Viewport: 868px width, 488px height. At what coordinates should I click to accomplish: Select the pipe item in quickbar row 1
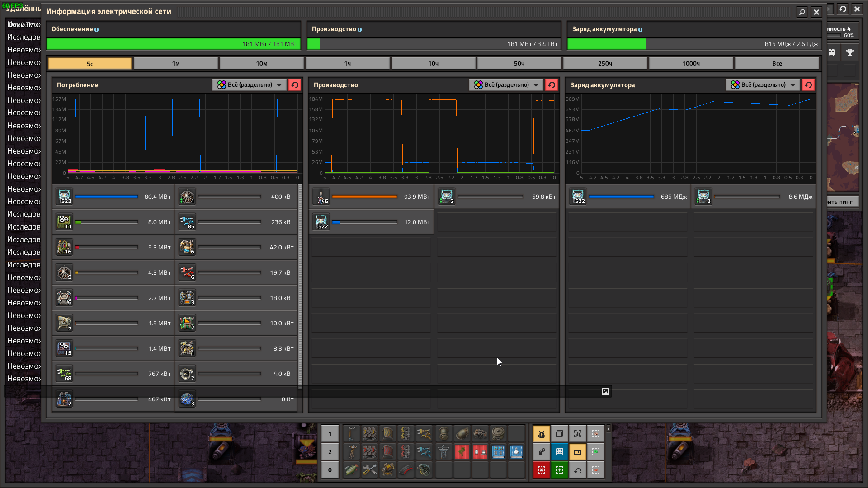(x=444, y=434)
